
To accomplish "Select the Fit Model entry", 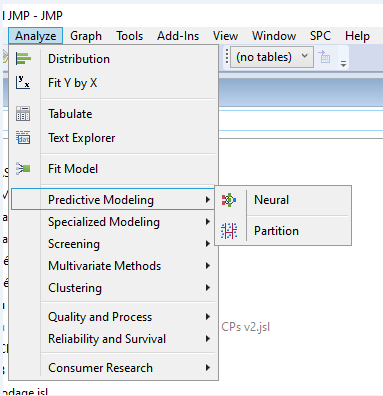I will [113, 169].
